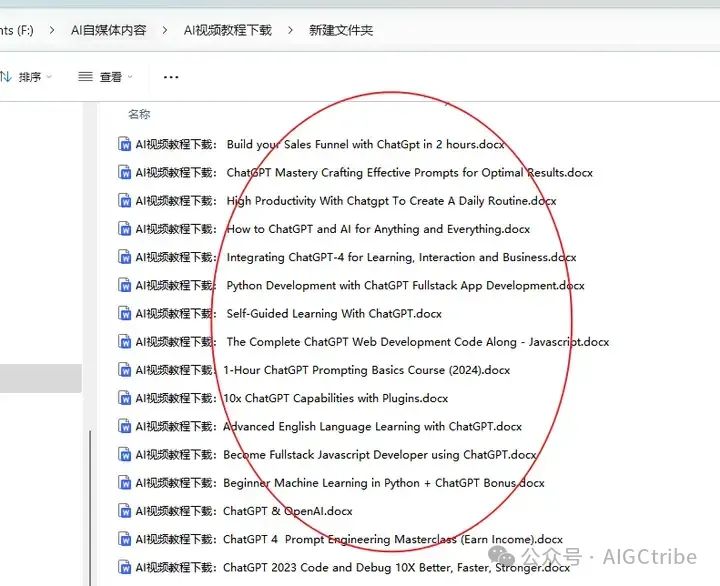
Task: Click Word icon of Beginner Machine Learning file
Action: (124, 483)
